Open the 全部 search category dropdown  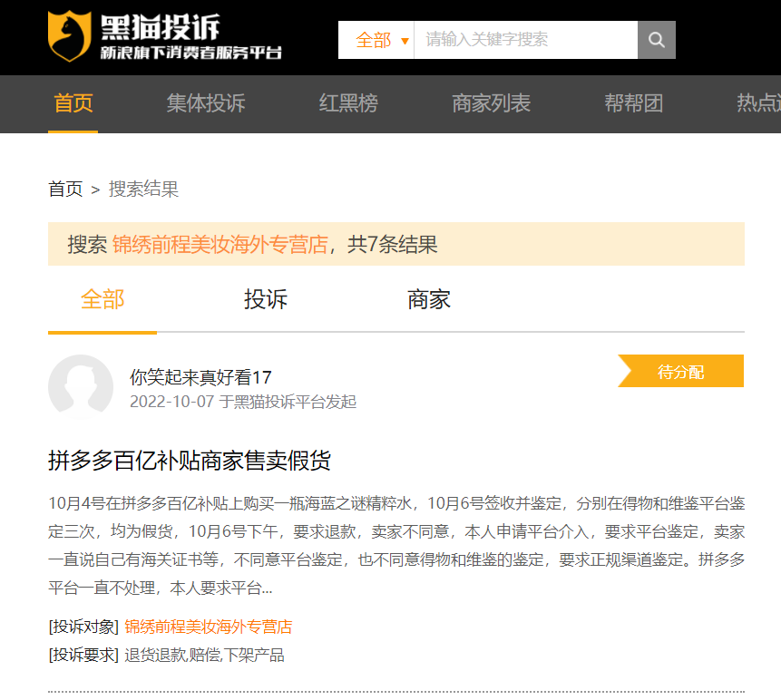coord(376,40)
